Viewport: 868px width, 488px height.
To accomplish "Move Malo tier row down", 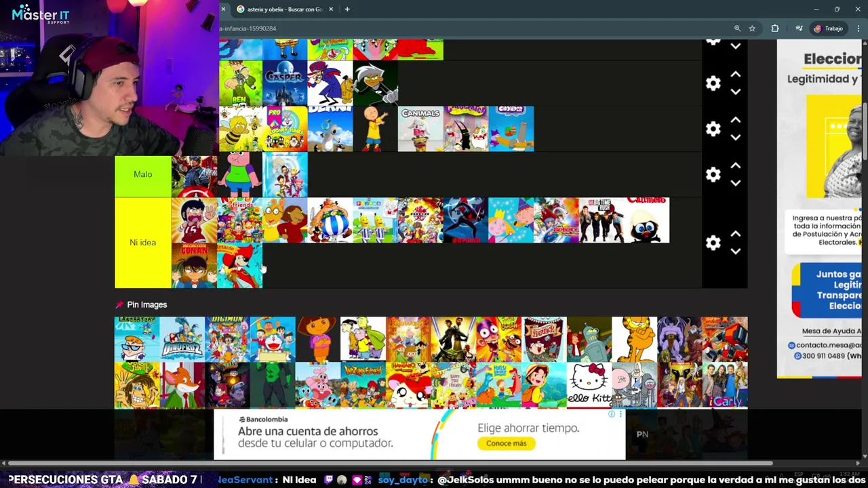I will 736,183.
